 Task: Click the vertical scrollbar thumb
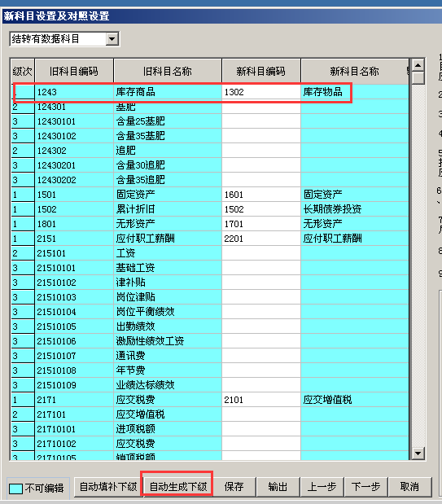coord(418,78)
